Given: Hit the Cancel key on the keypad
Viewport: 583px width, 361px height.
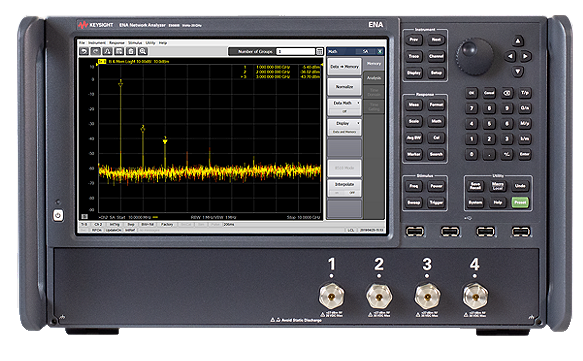Looking at the screenshot, I should pyautogui.click(x=489, y=93).
